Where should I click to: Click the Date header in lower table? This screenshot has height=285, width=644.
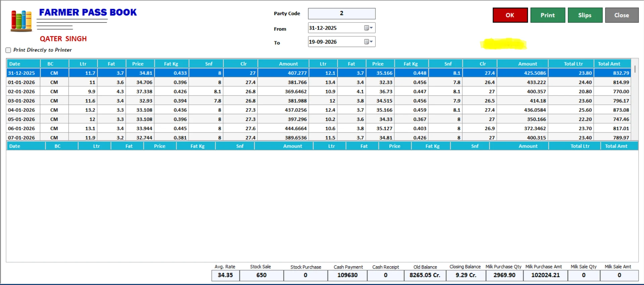click(x=26, y=146)
